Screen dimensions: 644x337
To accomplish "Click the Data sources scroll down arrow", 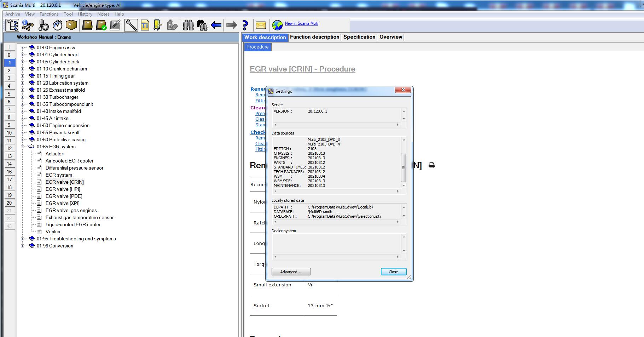I will click(404, 185).
